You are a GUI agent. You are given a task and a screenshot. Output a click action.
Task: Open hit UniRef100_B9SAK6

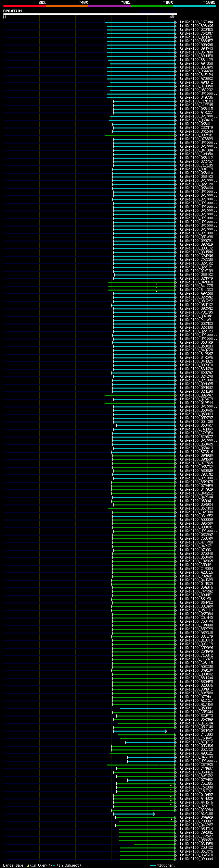pos(196,26)
